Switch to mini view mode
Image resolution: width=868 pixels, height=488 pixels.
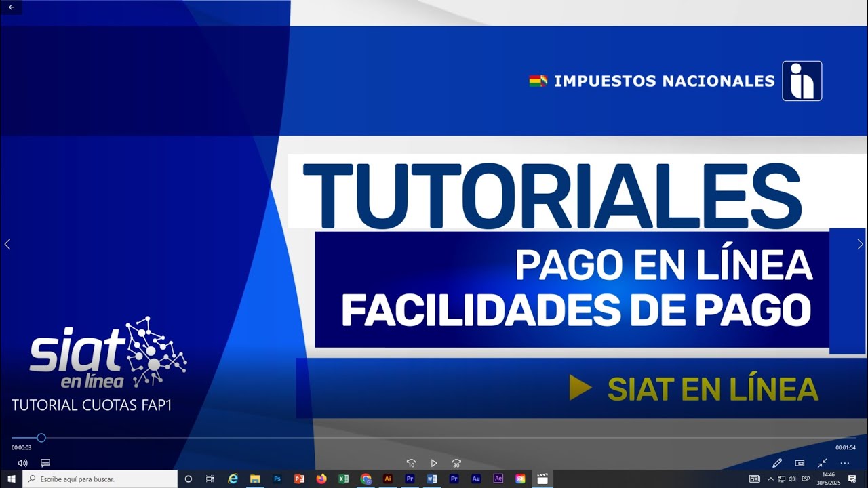800,463
